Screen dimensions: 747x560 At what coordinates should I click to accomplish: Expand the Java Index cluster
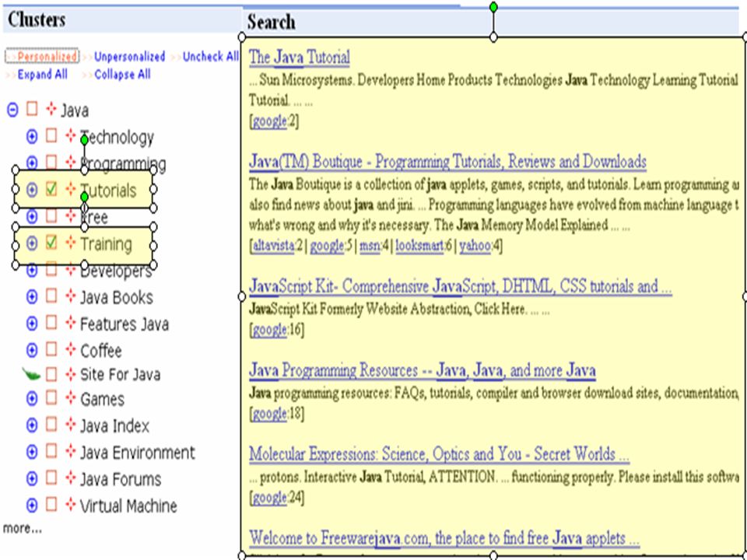coord(31,425)
